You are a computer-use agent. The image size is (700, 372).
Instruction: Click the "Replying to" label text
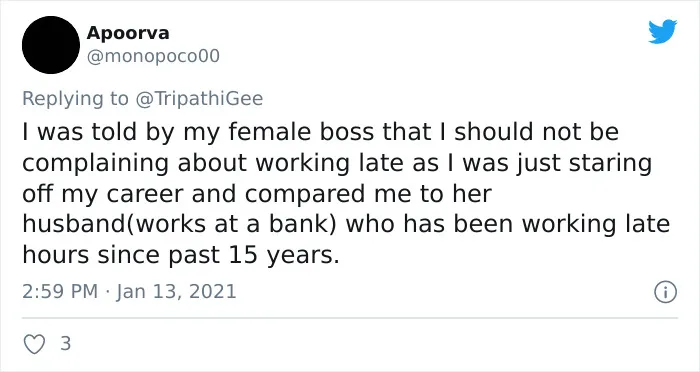coord(75,99)
